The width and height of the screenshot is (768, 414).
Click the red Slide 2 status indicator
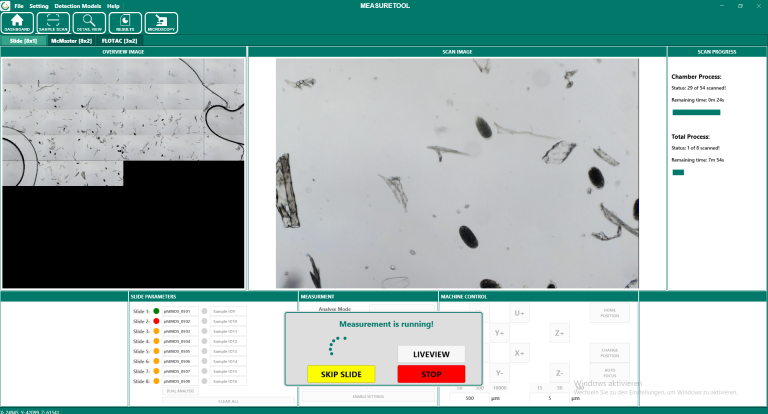[x=157, y=321]
